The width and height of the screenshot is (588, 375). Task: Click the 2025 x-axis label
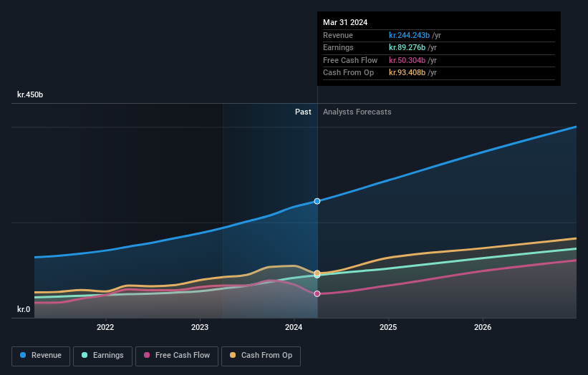pyautogui.click(x=388, y=327)
